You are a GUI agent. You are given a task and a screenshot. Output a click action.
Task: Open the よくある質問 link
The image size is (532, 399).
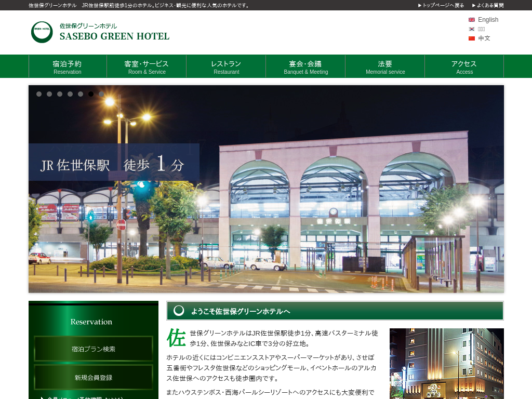[487, 5]
